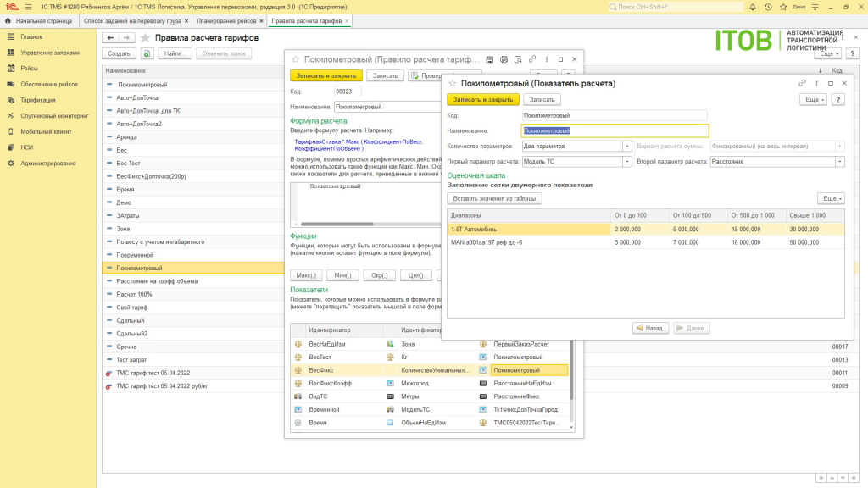Click Вставить значения из таблицы
Screen dimensions: 868x488
494,198
